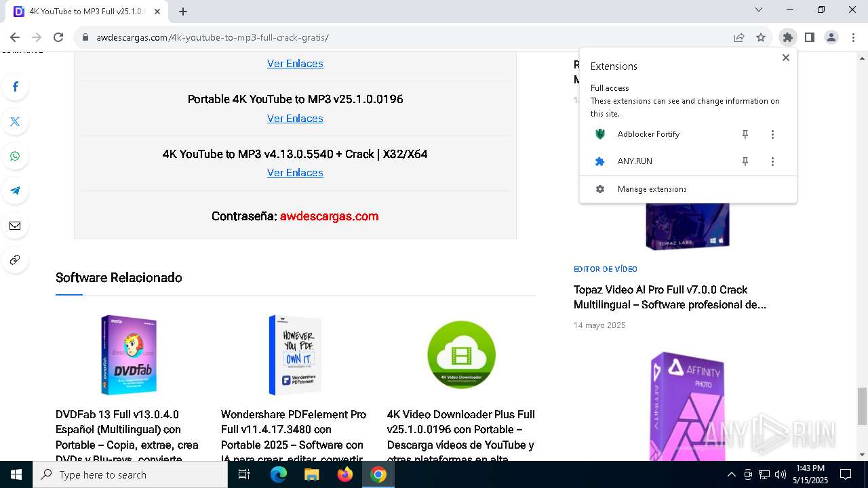Bookmark this page with star icon
The image size is (868, 488).
click(x=761, y=37)
